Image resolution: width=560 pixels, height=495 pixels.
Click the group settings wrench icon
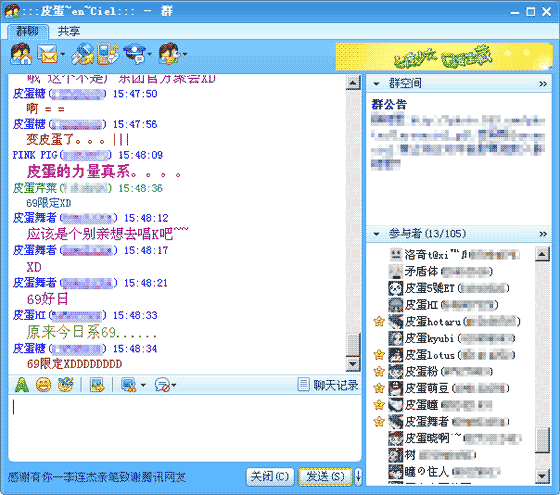pyautogui.click(x=169, y=54)
